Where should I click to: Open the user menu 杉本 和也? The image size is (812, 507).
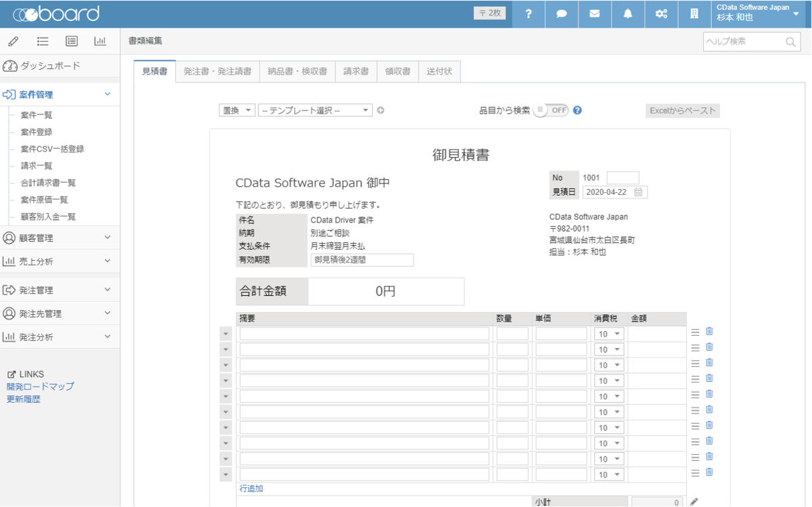click(x=758, y=14)
